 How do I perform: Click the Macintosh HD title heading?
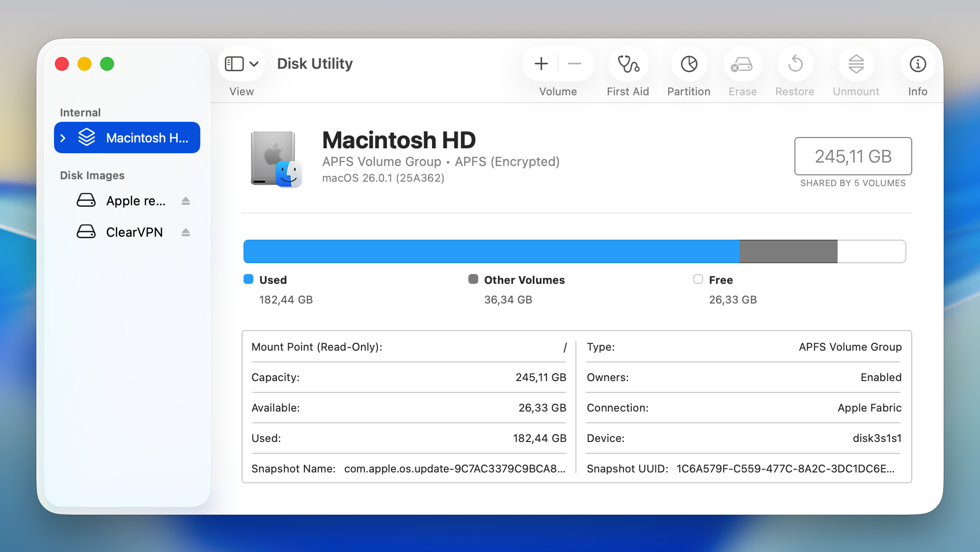[x=399, y=140]
